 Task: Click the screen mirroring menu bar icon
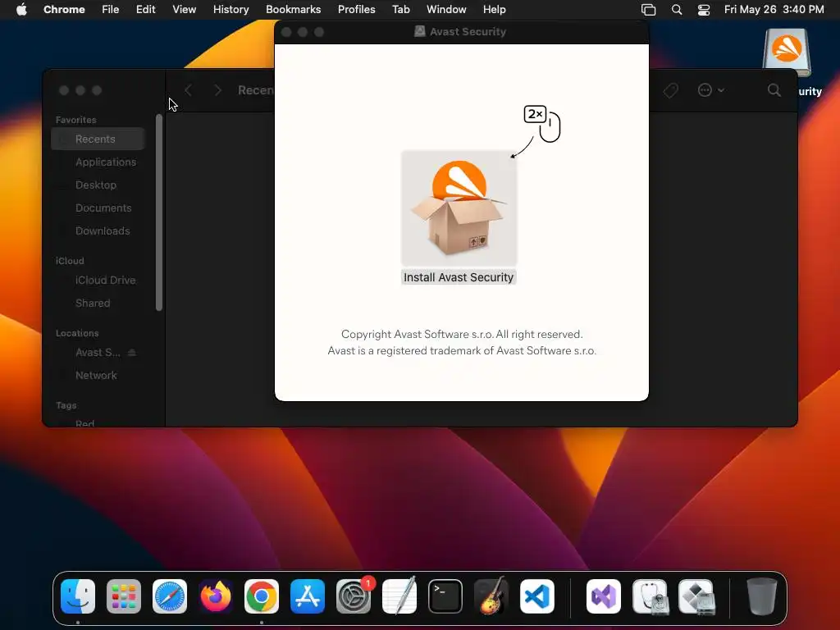tap(648, 10)
